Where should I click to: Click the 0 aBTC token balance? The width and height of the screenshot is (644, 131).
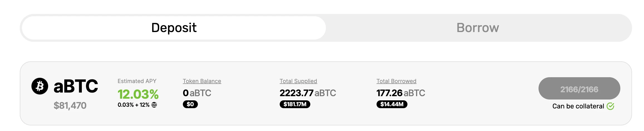pyautogui.click(x=197, y=93)
